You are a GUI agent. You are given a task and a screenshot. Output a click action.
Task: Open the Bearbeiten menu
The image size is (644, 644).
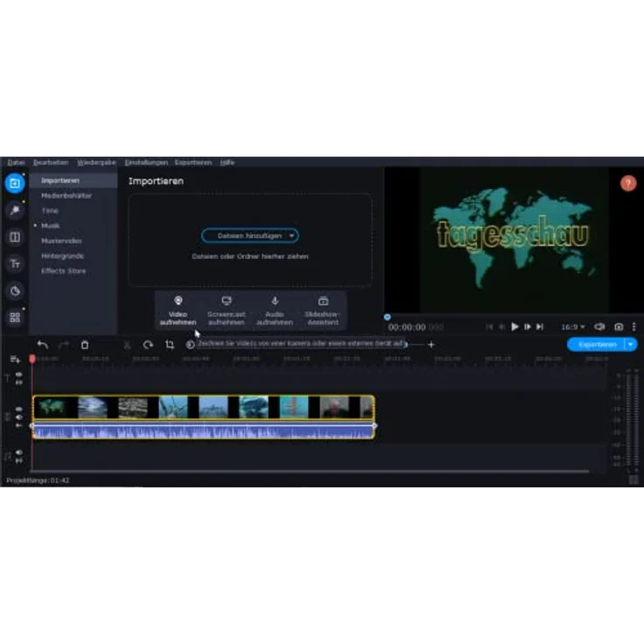click(x=51, y=163)
